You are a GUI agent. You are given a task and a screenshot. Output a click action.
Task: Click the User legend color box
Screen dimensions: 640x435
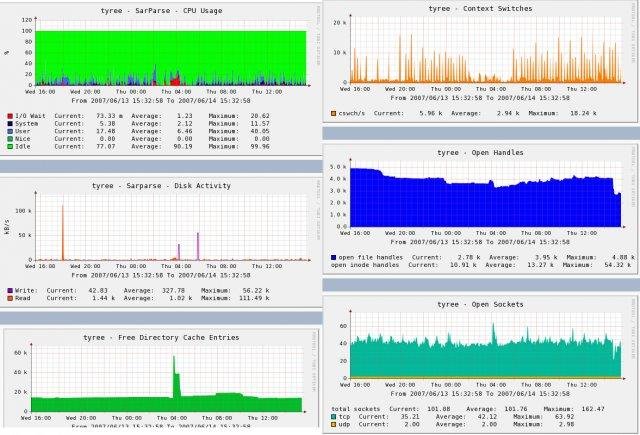9,131
